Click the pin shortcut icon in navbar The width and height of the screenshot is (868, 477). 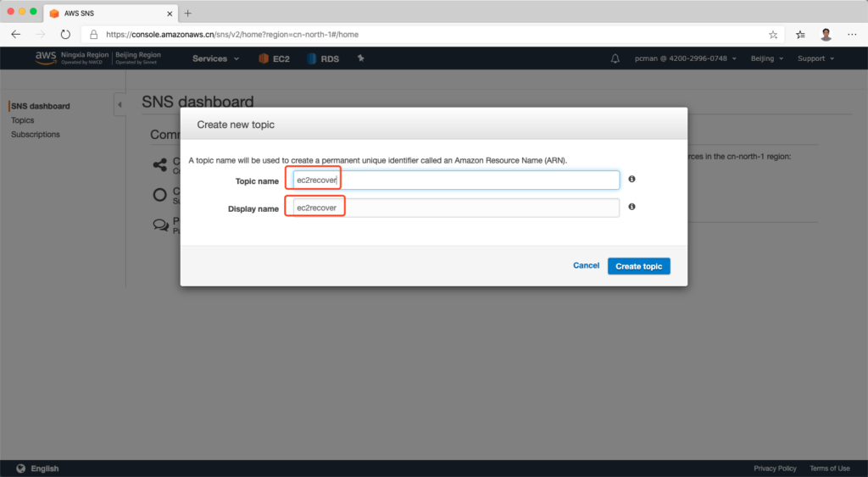361,58
